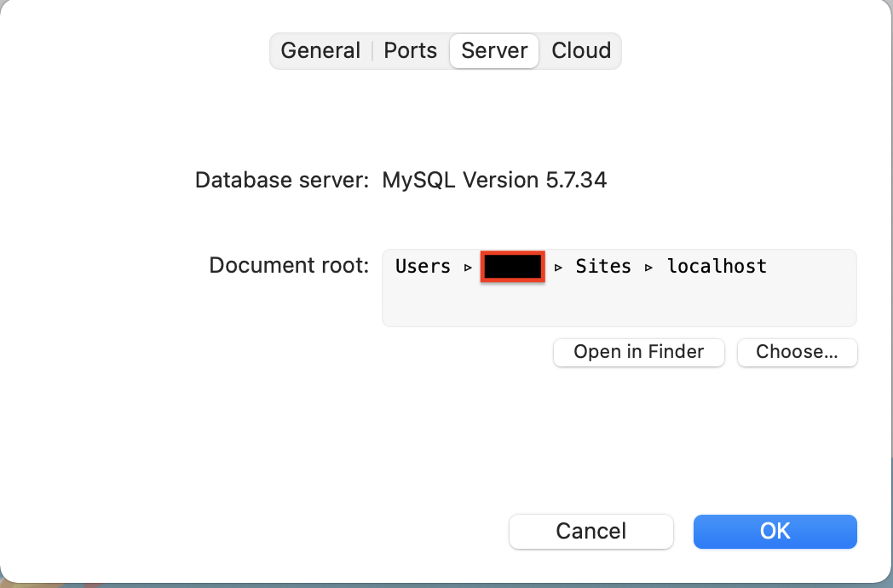Confirm settings with OK
The height and width of the screenshot is (588, 893).
pos(775,532)
